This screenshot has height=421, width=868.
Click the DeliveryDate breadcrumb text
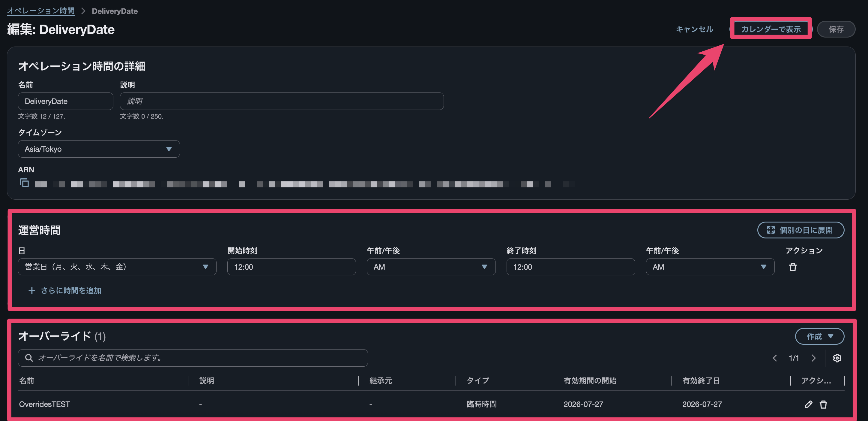(115, 11)
